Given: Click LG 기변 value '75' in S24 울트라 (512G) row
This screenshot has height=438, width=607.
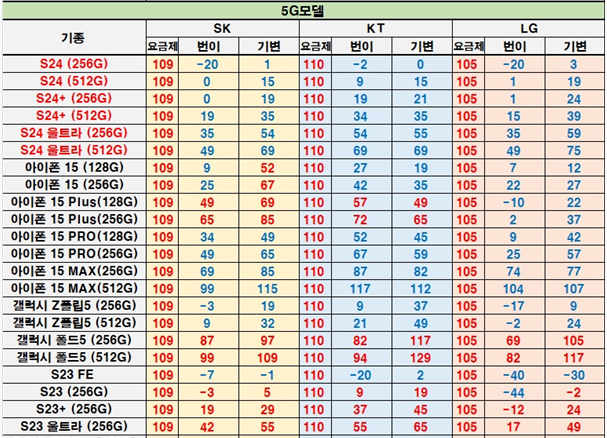Looking at the screenshot, I should click(x=574, y=151).
